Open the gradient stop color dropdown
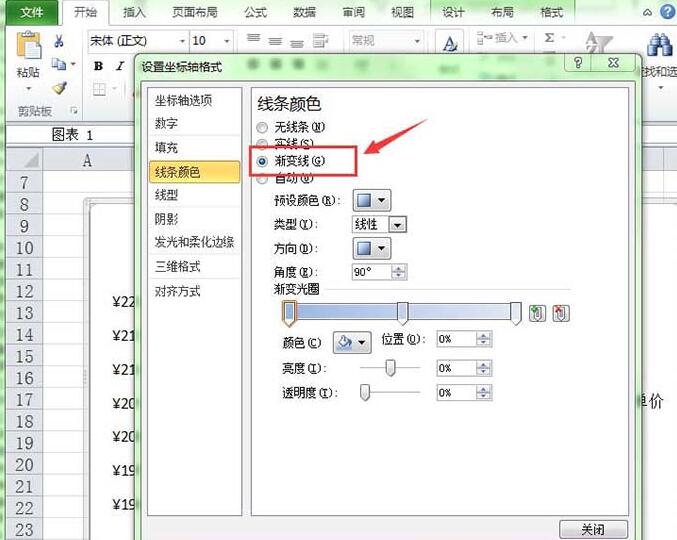 point(352,342)
